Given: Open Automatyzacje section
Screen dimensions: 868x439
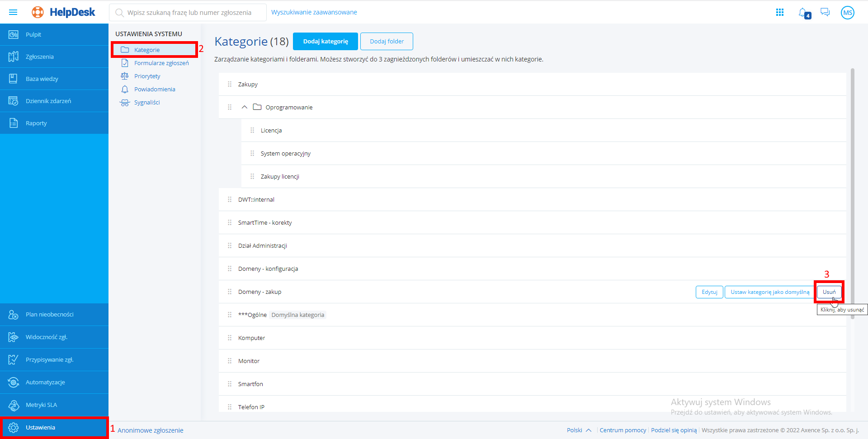Looking at the screenshot, I should 54,382.
